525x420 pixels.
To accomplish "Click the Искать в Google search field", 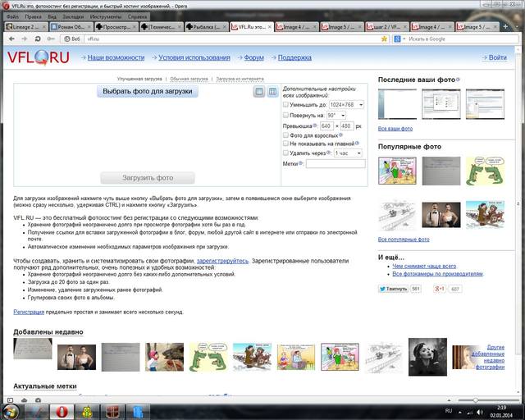I will (x=462, y=39).
